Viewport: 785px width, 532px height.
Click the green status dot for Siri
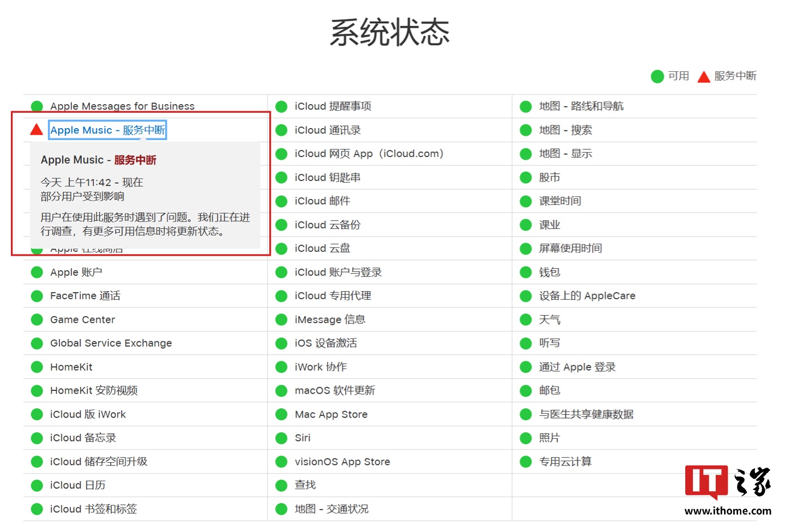(281, 438)
